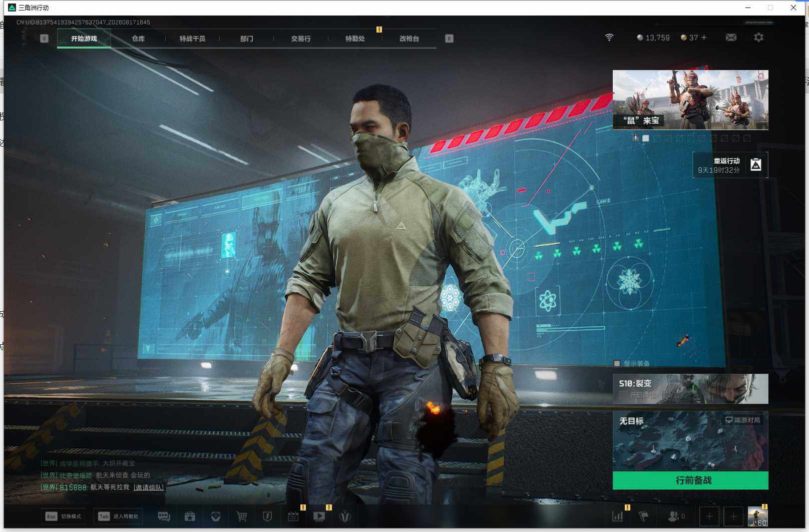The height and width of the screenshot is (532, 809).
Task: Click the E key next tab icon
Action: coord(449,39)
